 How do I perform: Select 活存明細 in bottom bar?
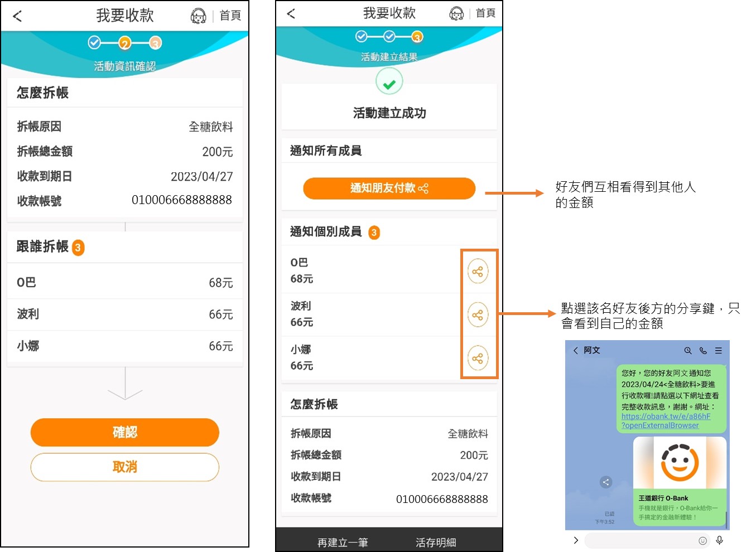coord(436,542)
